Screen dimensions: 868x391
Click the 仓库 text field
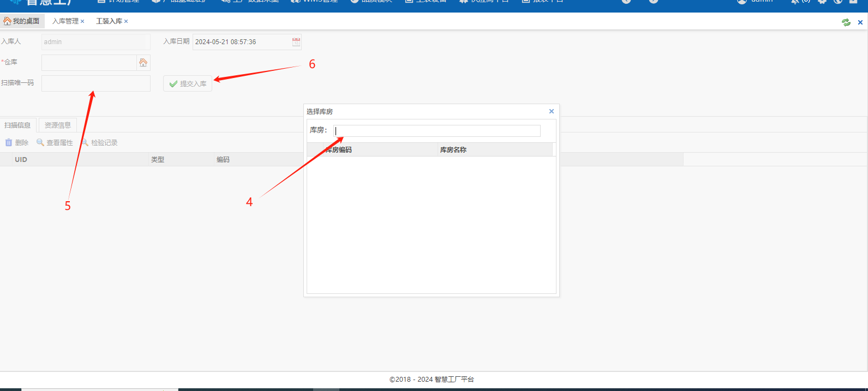point(88,63)
